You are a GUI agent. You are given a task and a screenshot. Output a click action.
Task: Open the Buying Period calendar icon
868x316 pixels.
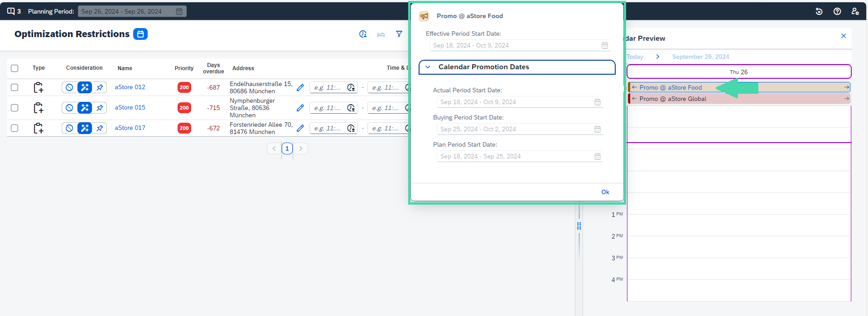(x=598, y=129)
